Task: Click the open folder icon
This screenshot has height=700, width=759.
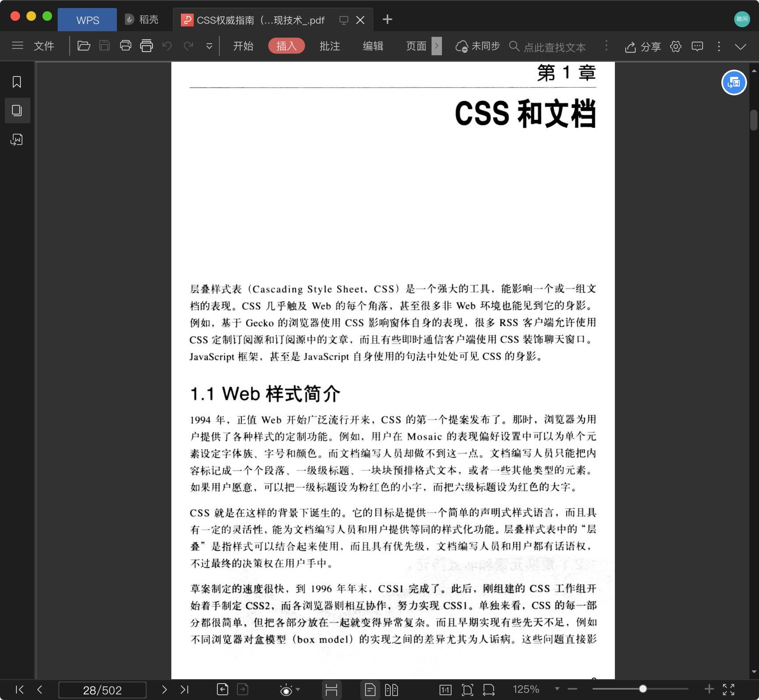Action: tap(84, 46)
